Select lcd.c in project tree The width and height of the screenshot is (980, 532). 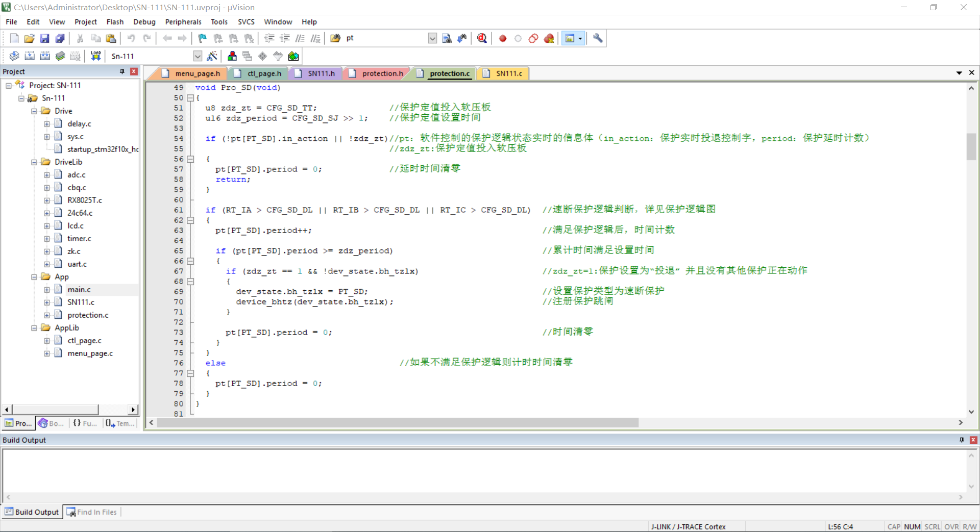tap(76, 226)
